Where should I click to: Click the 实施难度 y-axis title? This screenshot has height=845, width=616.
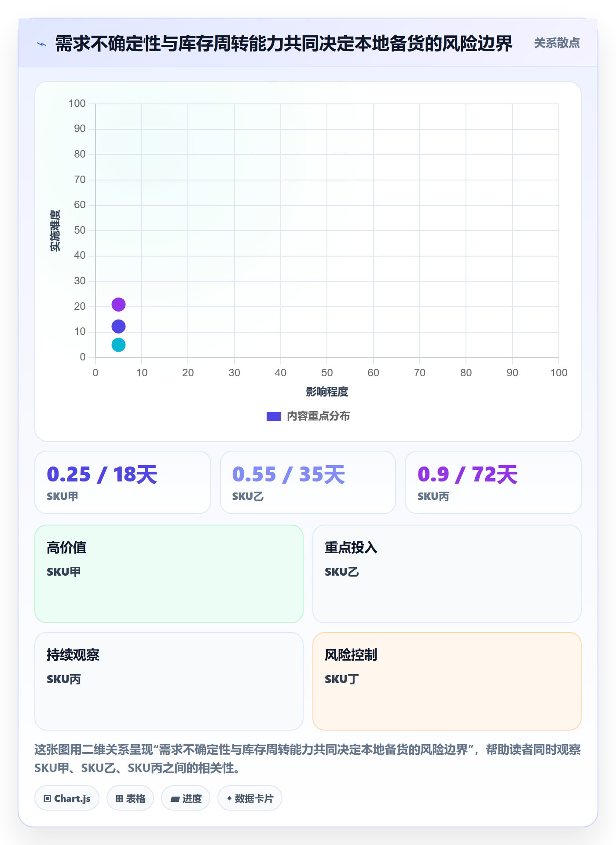pos(55,231)
